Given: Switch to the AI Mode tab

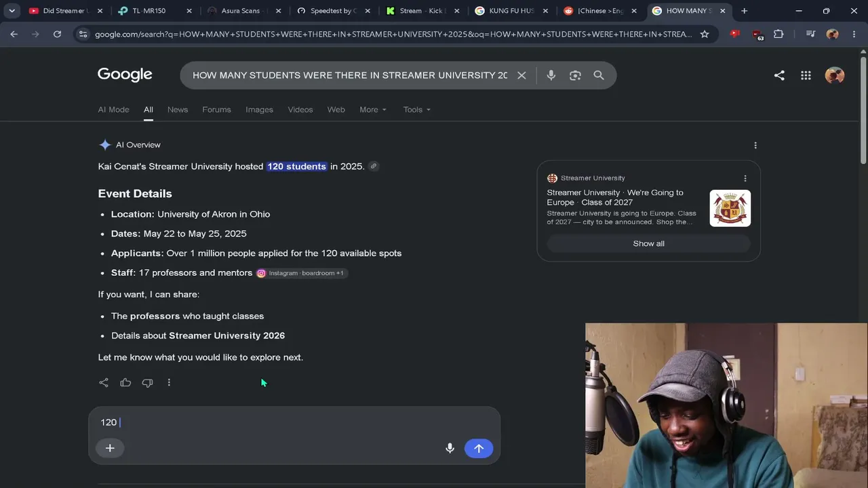Looking at the screenshot, I should [113, 110].
